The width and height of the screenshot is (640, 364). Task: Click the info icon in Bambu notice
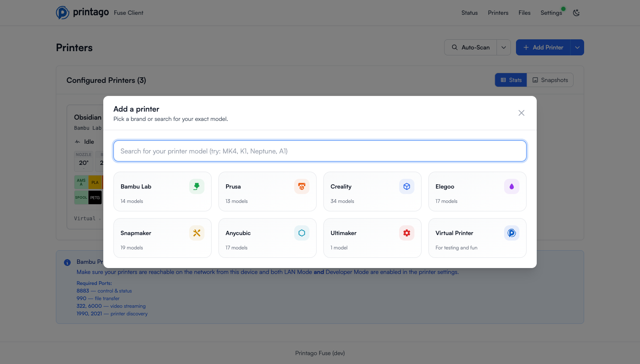[x=67, y=263]
